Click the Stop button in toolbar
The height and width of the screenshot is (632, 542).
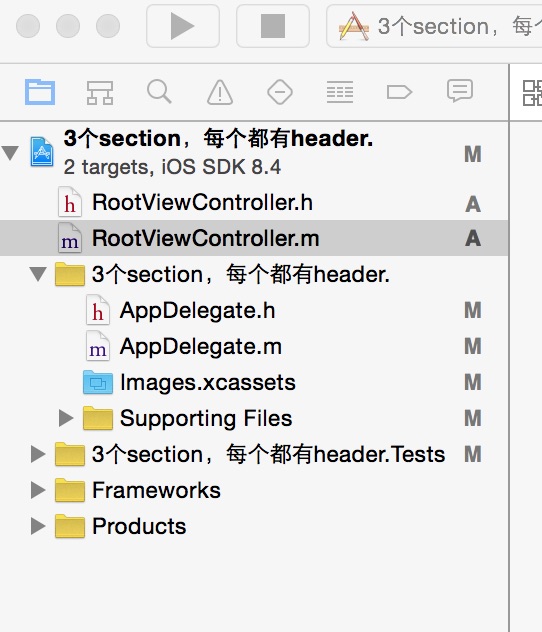[x=273, y=26]
